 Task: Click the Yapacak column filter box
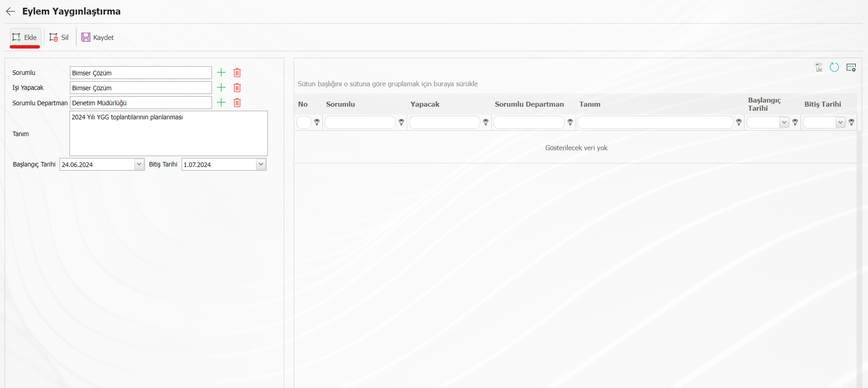point(444,122)
